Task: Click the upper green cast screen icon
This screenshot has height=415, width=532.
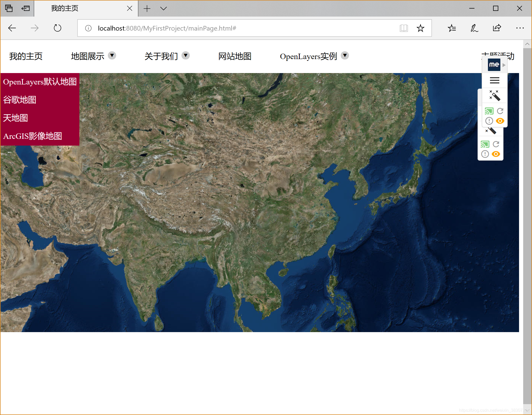Action: 489,111
